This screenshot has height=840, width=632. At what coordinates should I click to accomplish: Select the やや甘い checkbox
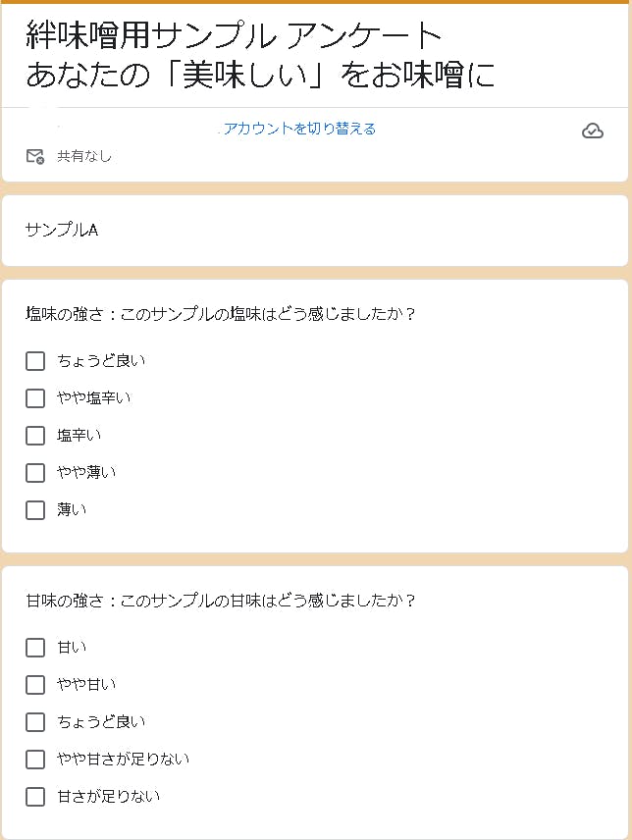click(35, 685)
